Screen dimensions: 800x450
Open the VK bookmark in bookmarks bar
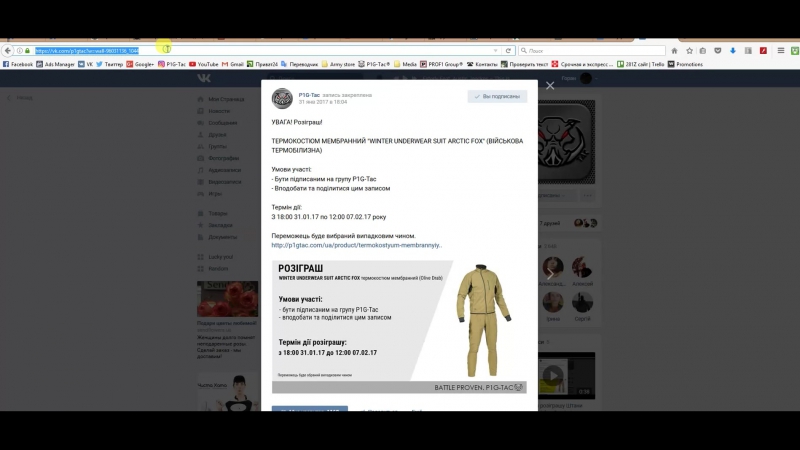tap(85, 64)
